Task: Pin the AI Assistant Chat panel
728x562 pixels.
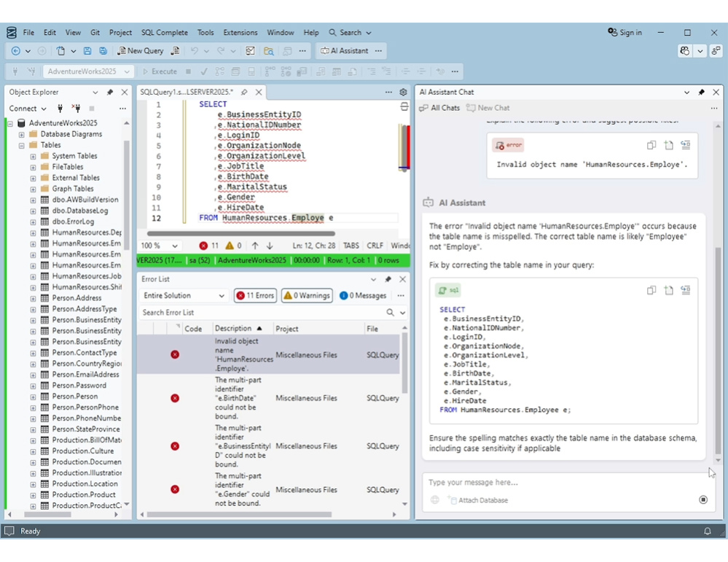Action: (701, 92)
